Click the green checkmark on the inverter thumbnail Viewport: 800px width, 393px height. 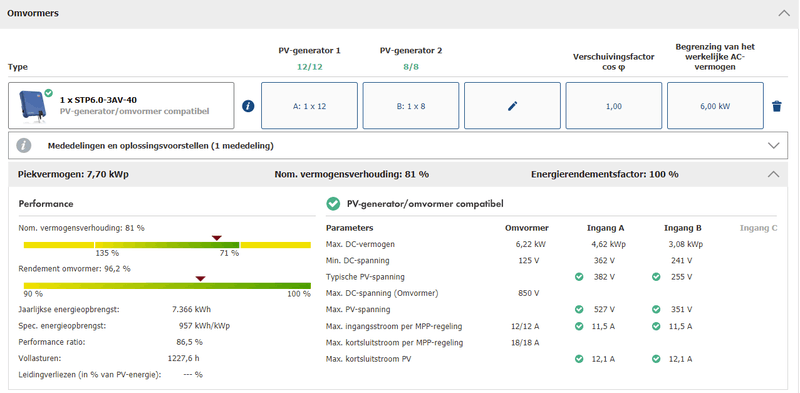[48, 93]
